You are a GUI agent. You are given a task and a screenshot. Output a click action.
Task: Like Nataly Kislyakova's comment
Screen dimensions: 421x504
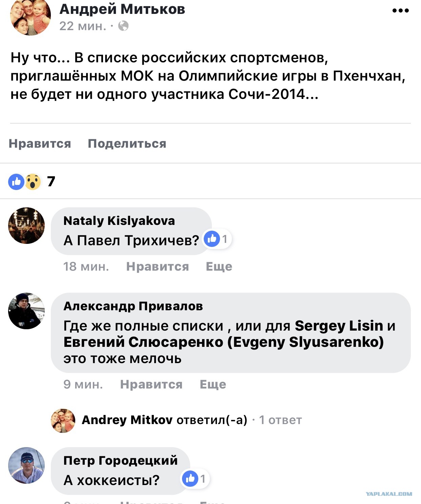click(x=158, y=267)
